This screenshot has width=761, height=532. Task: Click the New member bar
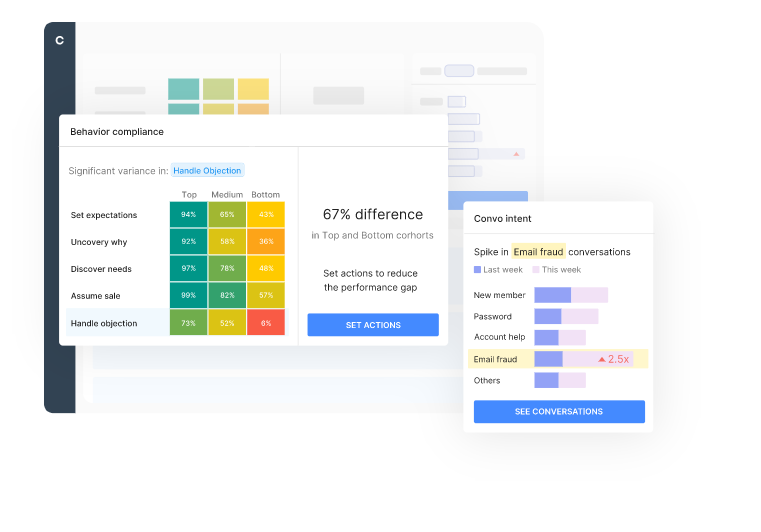coord(571,295)
